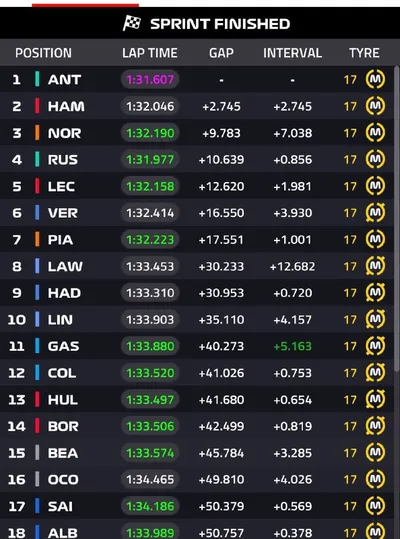400x539 pixels.
Task: Click RUS's green lap time 1:31.977
Action: coord(150,160)
